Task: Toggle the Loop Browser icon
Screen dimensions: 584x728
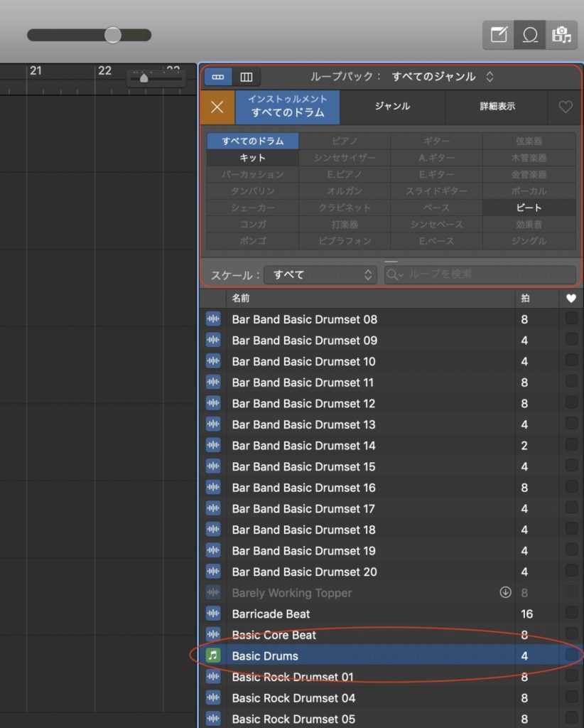Action: 530,35
